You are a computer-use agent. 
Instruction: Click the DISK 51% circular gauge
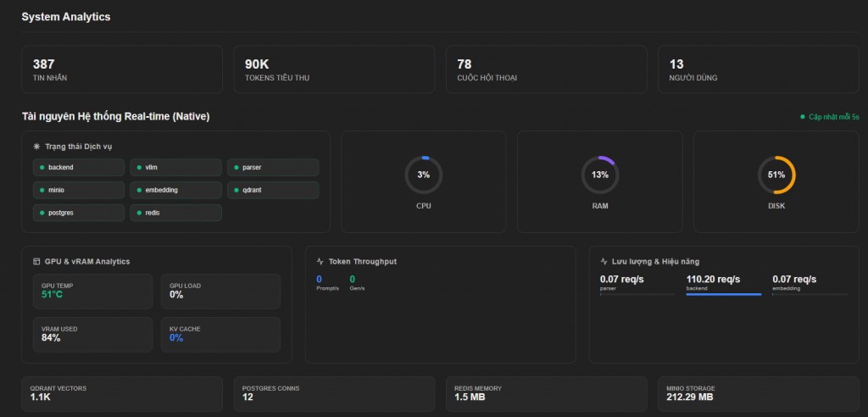tap(776, 175)
